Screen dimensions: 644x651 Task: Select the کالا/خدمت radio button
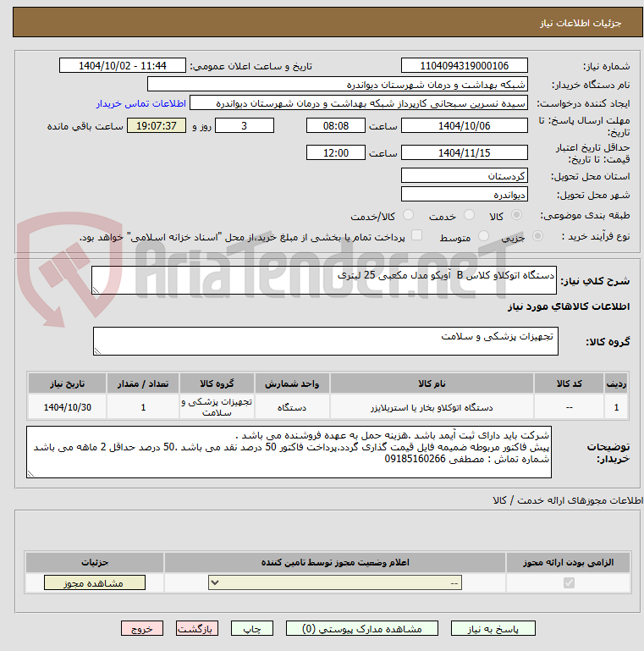(408, 215)
